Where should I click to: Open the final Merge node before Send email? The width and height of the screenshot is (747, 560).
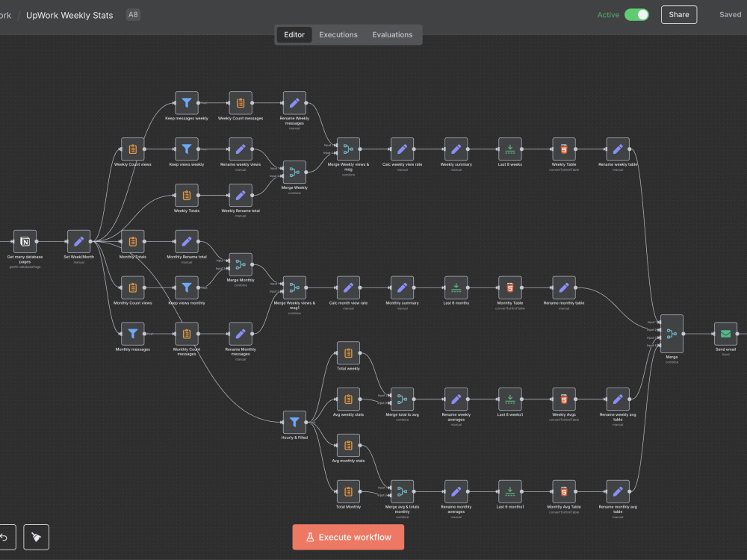(672, 334)
